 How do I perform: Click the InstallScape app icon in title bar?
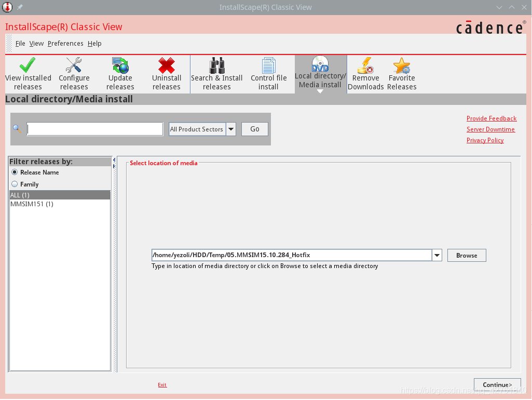(x=7, y=7)
